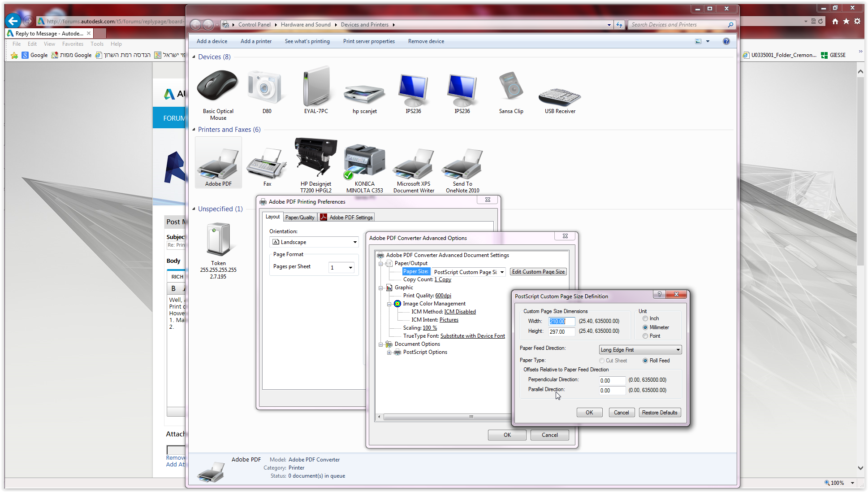Screen dimensions: 868x492
Task: Open the Pages per Sheet dropdown
Action: coord(341,267)
